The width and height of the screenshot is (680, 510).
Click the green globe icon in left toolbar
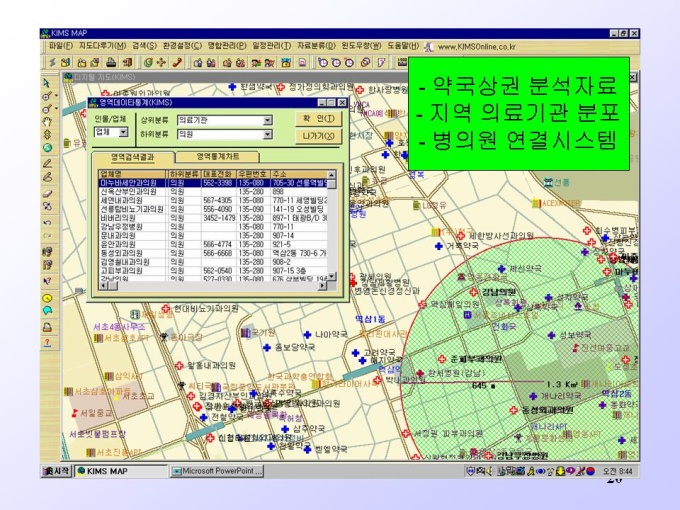click(x=47, y=133)
